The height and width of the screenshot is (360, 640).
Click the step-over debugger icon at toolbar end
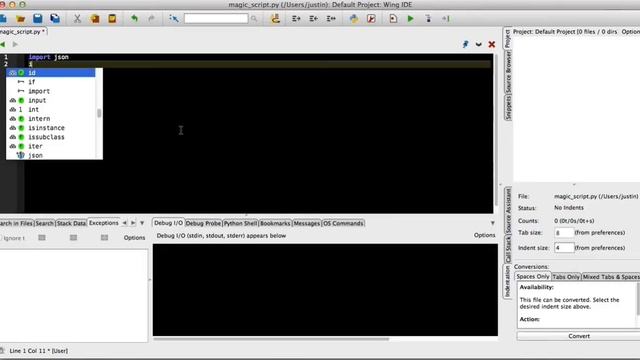coord(446,19)
